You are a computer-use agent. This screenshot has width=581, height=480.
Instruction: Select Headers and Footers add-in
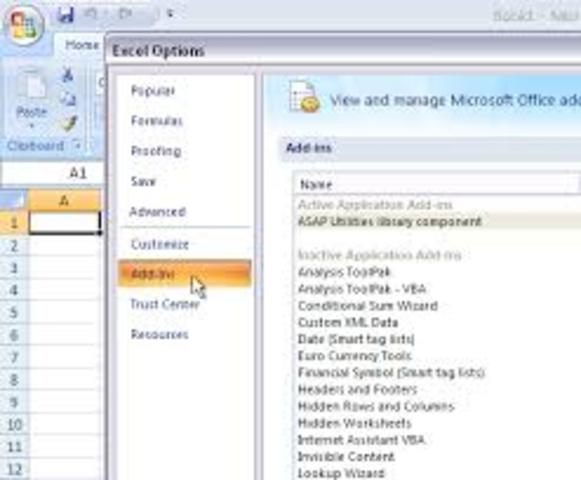(358, 390)
